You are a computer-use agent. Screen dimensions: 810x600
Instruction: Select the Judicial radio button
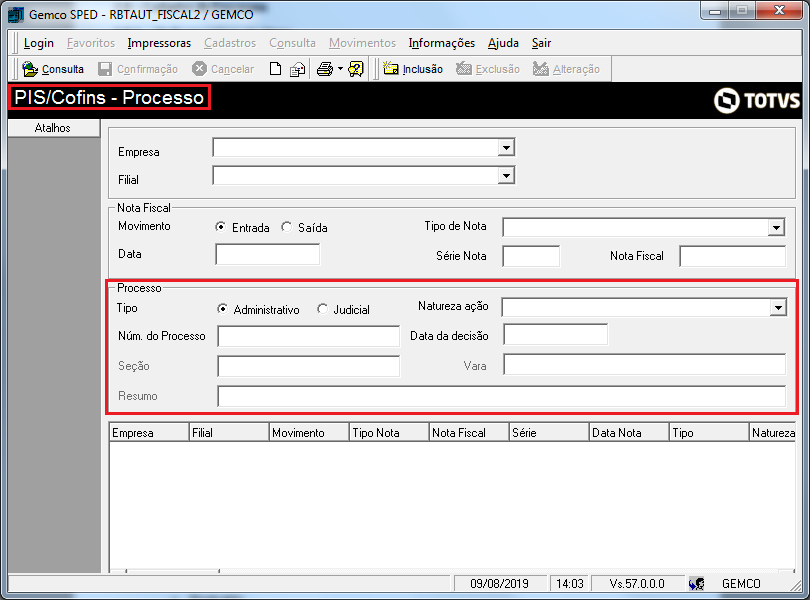[322, 309]
